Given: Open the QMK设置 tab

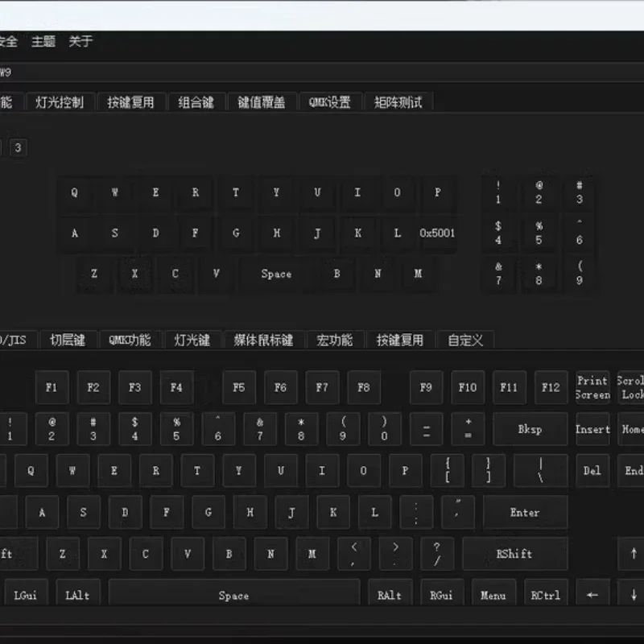Looking at the screenshot, I should (x=330, y=102).
